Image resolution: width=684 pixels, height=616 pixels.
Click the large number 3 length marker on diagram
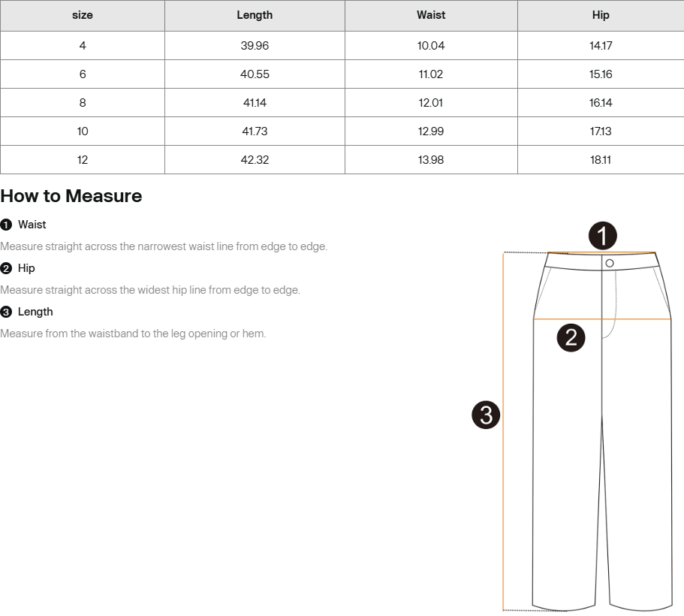tap(486, 415)
